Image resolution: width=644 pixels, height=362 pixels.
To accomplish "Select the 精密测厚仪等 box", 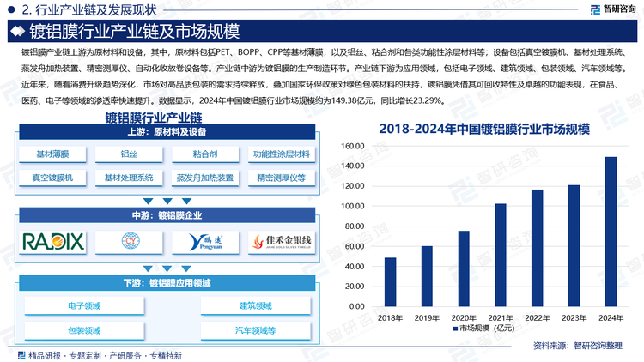I will (282, 178).
